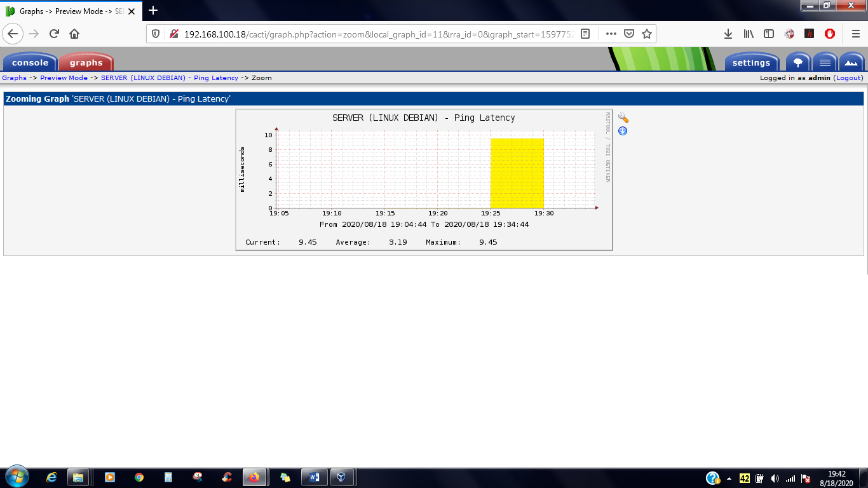Click the Logout link

coord(849,78)
